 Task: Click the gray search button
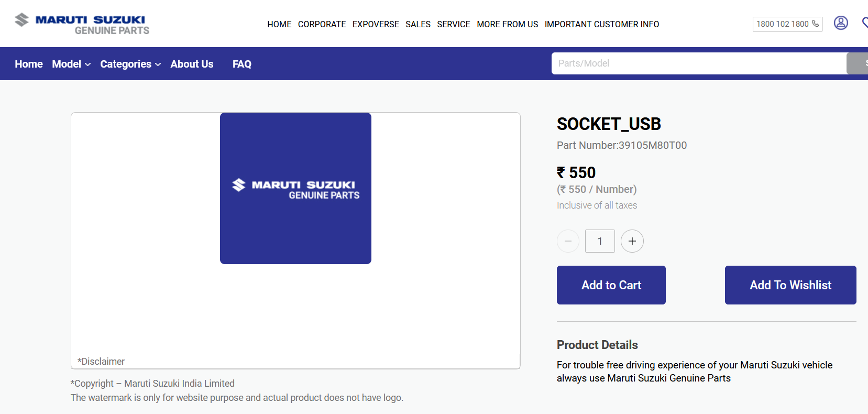859,63
